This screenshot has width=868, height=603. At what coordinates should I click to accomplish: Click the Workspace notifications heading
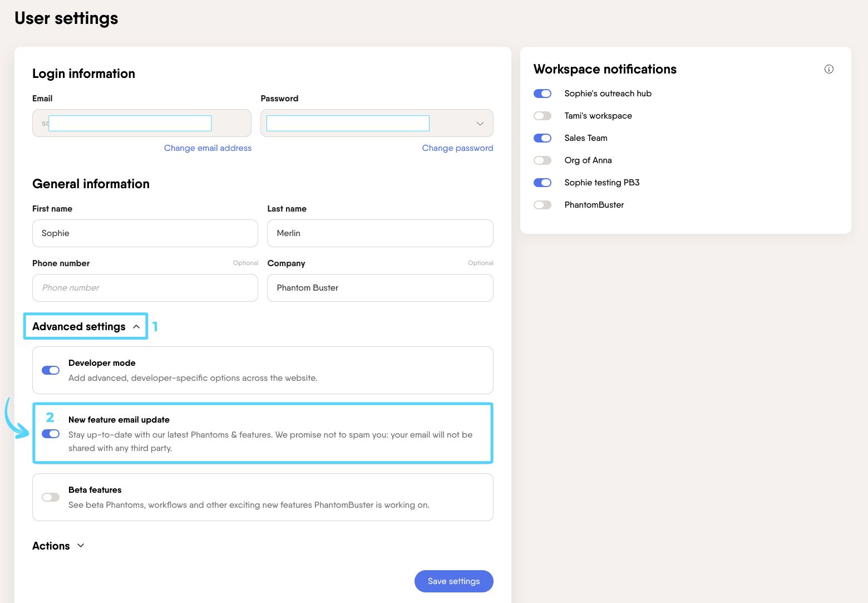coord(605,69)
